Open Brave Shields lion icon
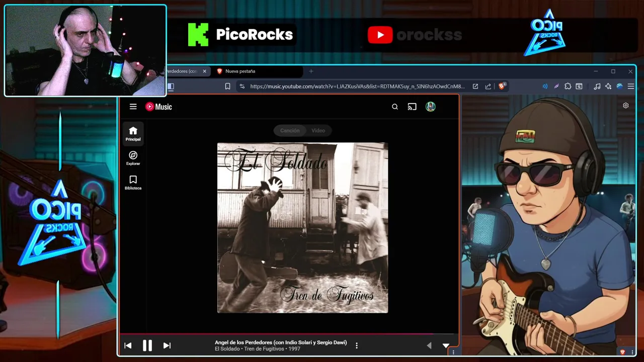This screenshot has width=644, height=362. pos(502,86)
